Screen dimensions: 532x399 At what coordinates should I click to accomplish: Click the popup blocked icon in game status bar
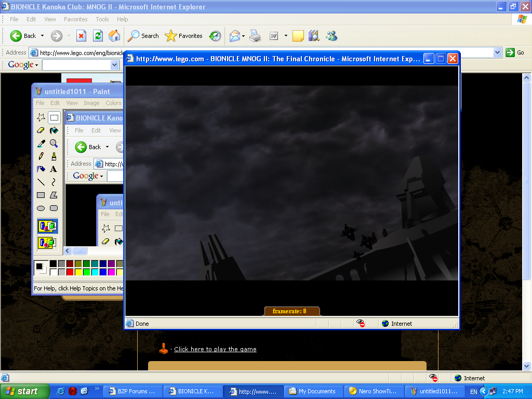point(361,323)
